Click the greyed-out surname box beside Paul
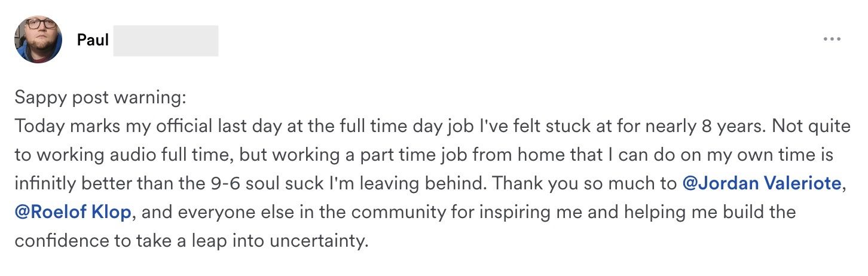The image size is (868, 276). [166, 41]
